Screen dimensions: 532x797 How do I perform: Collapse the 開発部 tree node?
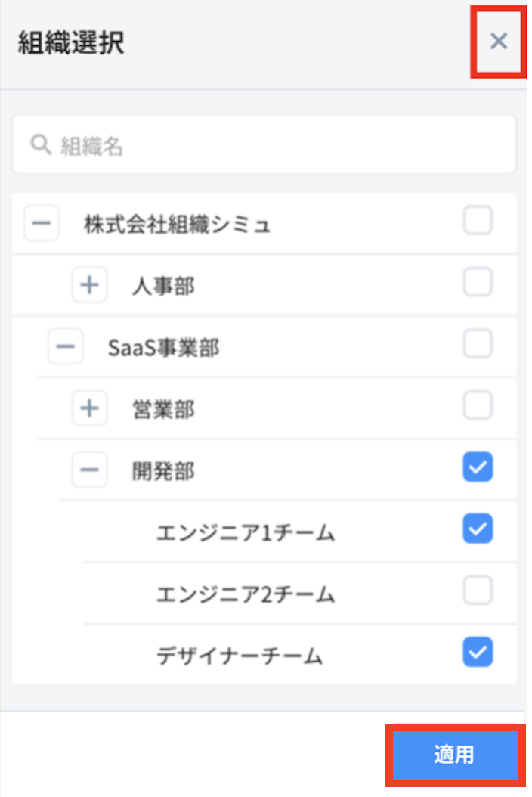(89, 470)
